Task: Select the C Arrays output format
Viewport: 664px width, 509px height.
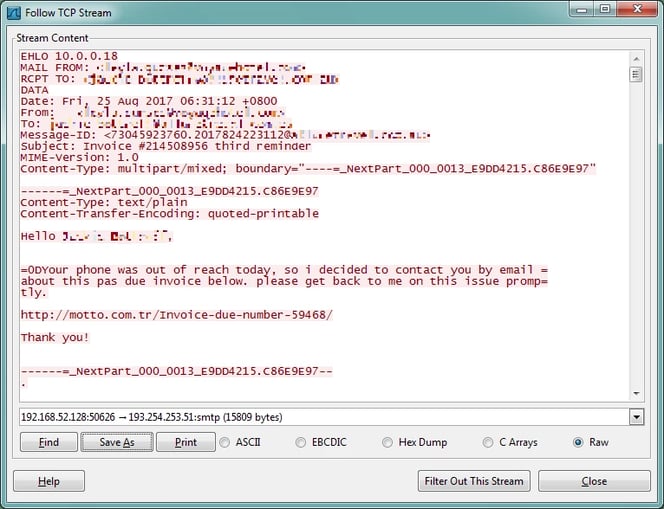Action: click(x=487, y=442)
